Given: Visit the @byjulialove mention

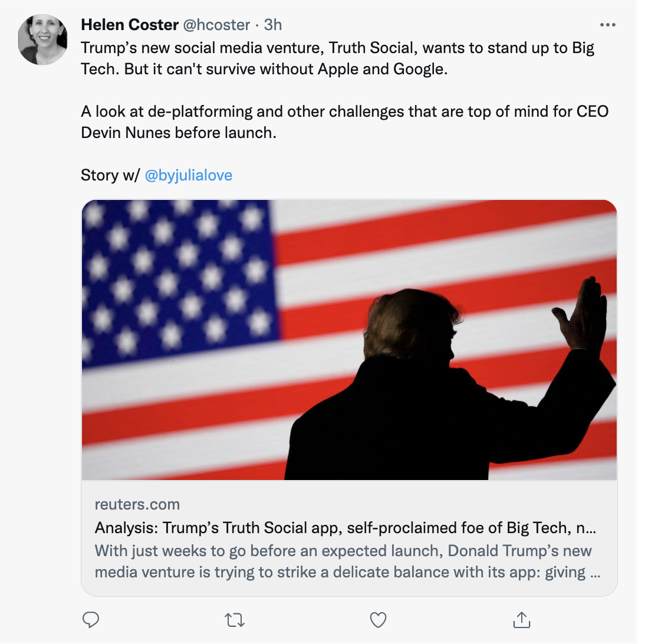Looking at the screenshot, I should tap(188, 175).
